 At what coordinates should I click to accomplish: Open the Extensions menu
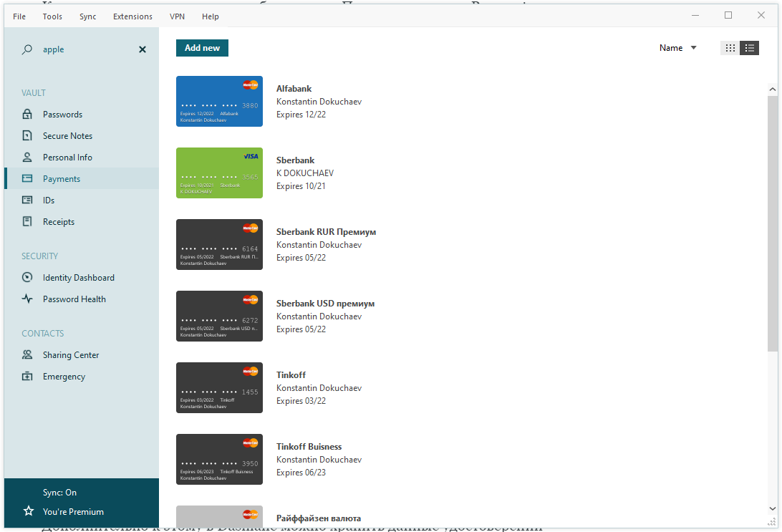(x=132, y=16)
